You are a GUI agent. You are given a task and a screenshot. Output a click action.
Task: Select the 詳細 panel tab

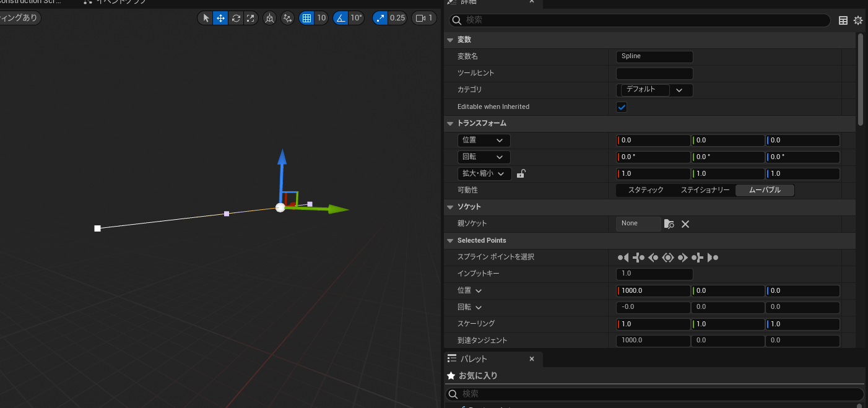469,2
